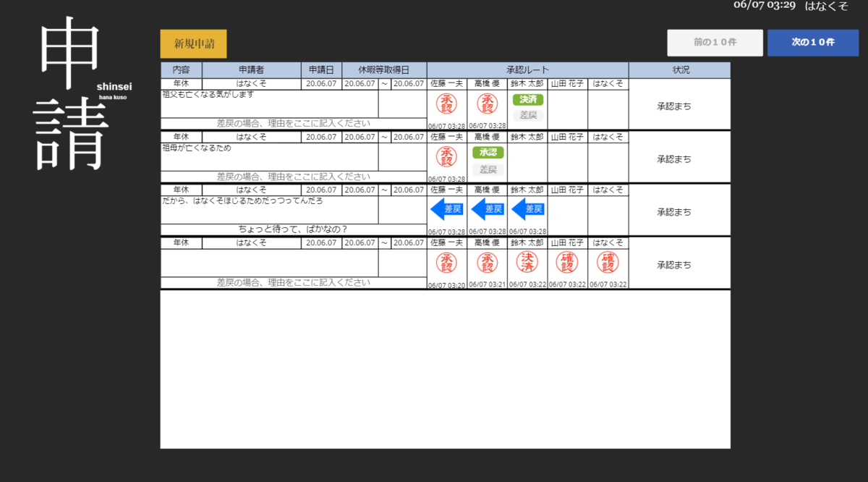Click the 状況 column header
868x482 pixels.
tap(680, 70)
